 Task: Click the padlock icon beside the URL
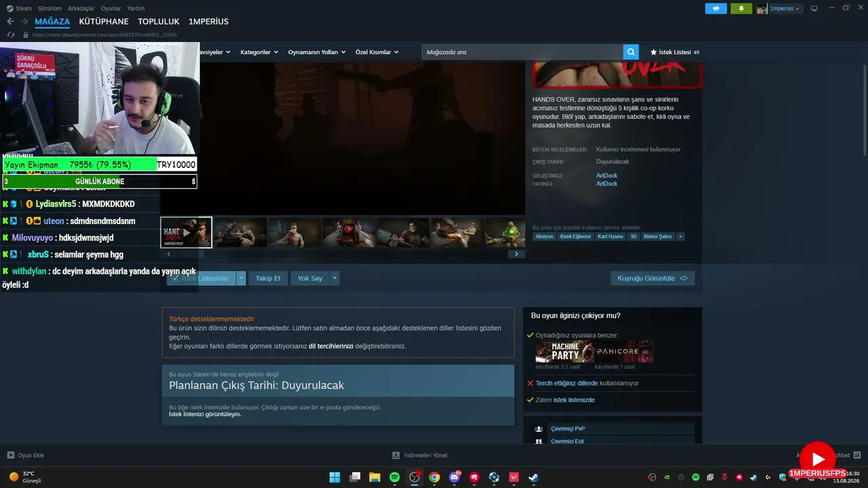[26, 35]
